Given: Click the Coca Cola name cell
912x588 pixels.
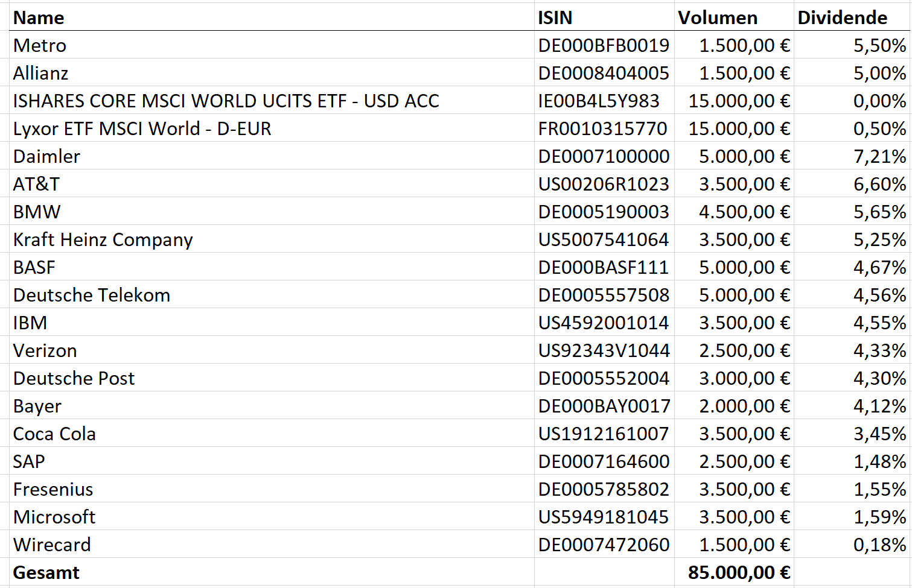Looking at the screenshot, I should point(54,434).
